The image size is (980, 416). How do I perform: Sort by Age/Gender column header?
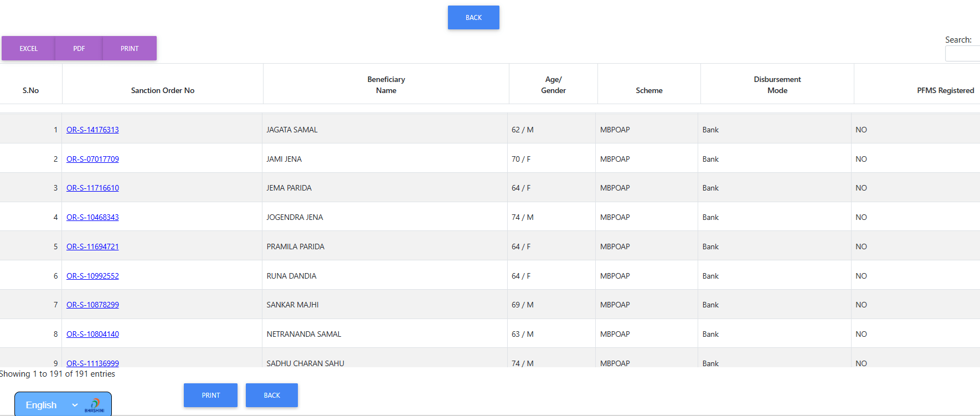(x=553, y=85)
